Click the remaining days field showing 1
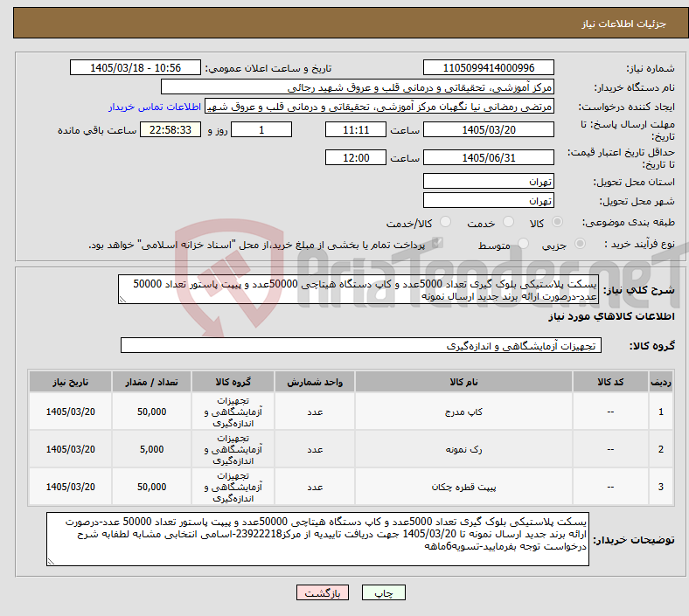Viewport: 689px width, 616px height. click(x=261, y=129)
